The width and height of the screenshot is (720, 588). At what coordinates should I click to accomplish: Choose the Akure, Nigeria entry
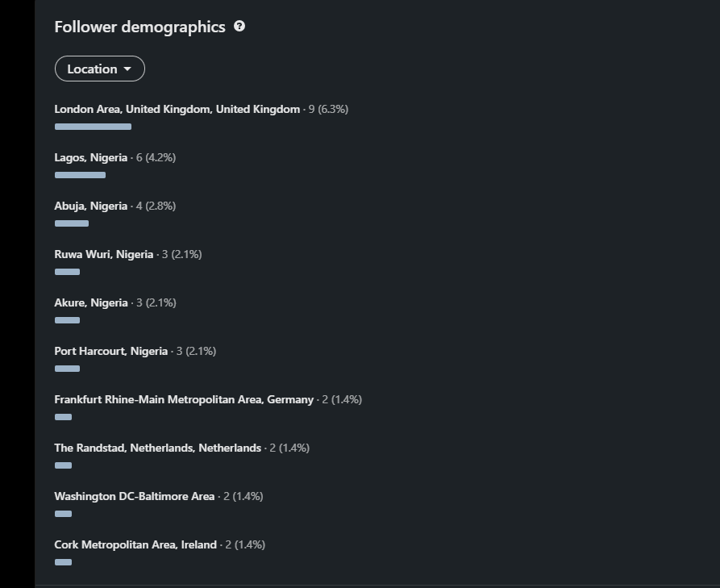(x=91, y=302)
